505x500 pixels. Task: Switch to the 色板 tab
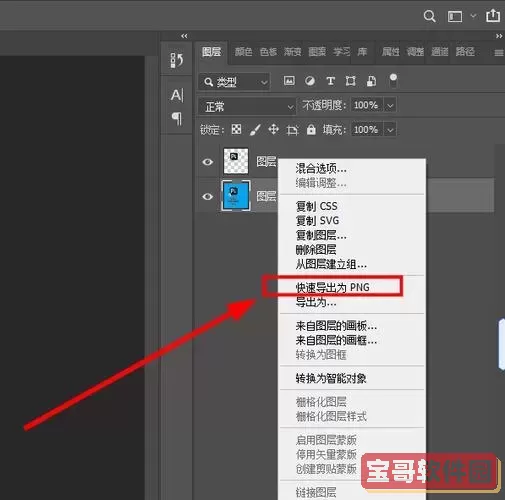point(268,52)
